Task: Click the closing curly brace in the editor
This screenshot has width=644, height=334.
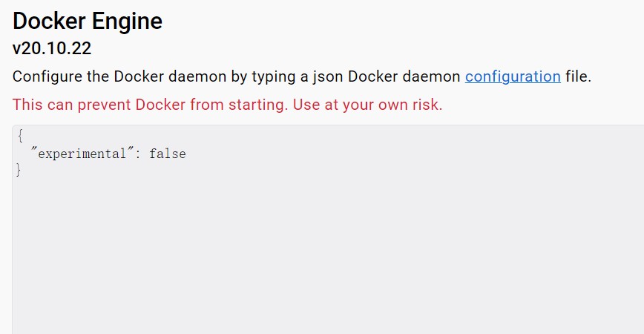Action: tap(18, 170)
